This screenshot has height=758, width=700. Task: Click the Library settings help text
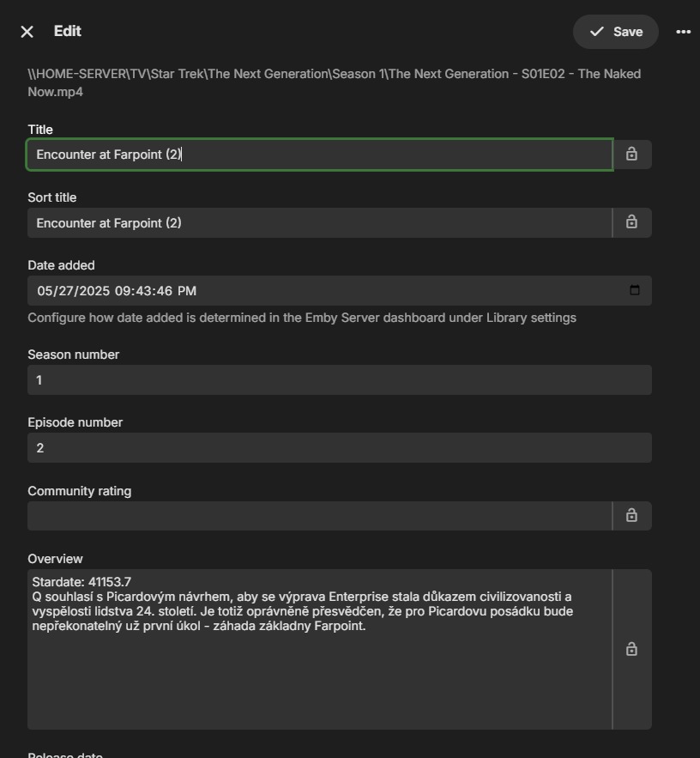pos(301,318)
